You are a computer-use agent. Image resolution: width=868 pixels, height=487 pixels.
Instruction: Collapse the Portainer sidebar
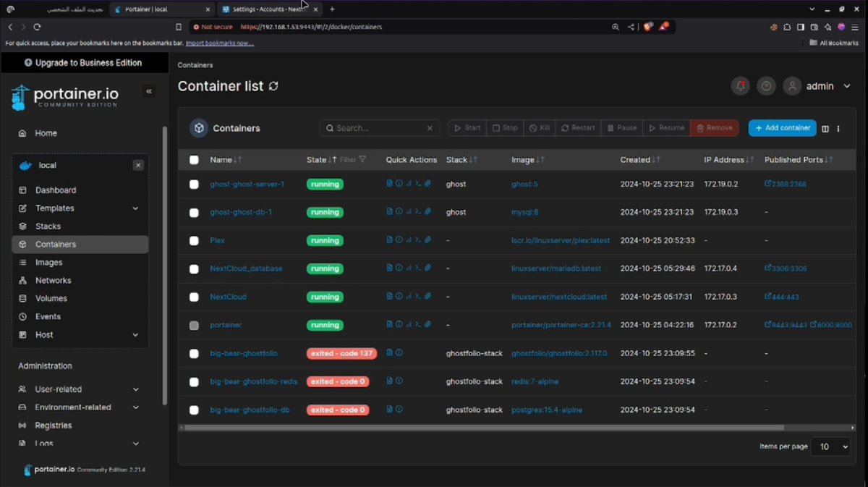[150, 91]
